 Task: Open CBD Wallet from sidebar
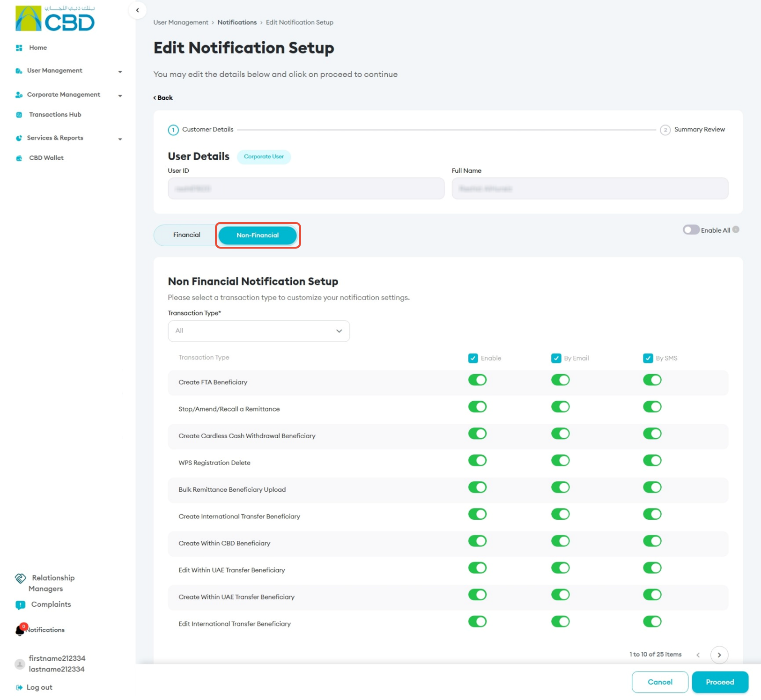tap(46, 158)
